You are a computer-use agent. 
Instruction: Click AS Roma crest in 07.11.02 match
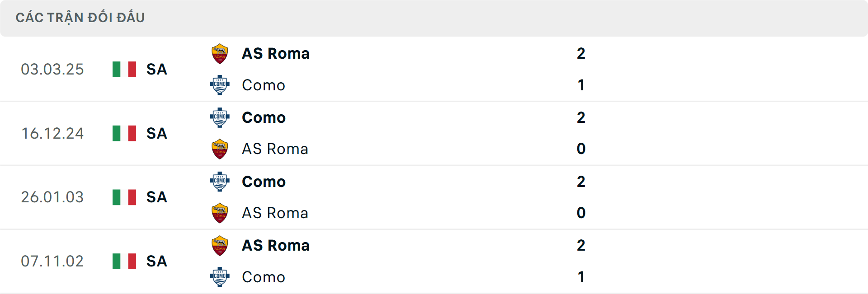coord(220,246)
